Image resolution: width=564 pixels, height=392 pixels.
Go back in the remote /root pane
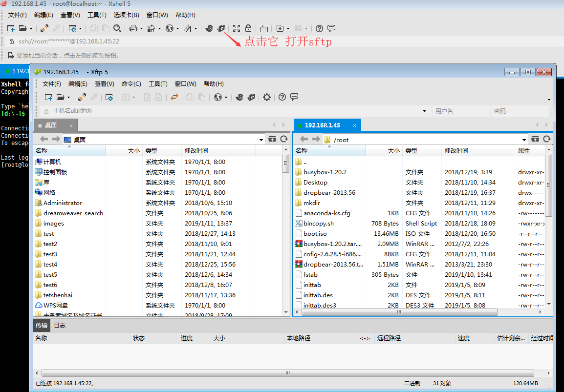pos(304,139)
